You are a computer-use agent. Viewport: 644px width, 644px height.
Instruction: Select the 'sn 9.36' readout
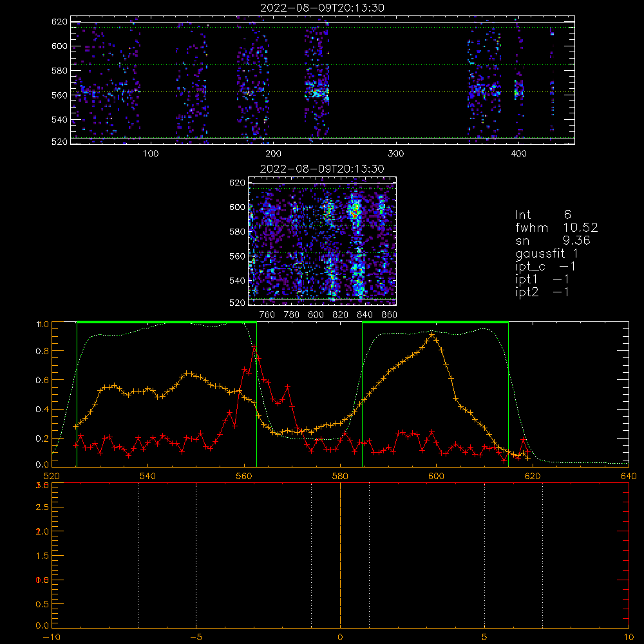coord(553,240)
